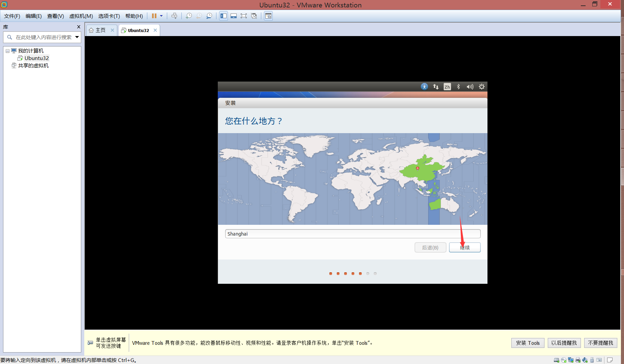Select Ubuntu32 in the library tree
Screen dimensions: 624x364
click(x=36, y=58)
